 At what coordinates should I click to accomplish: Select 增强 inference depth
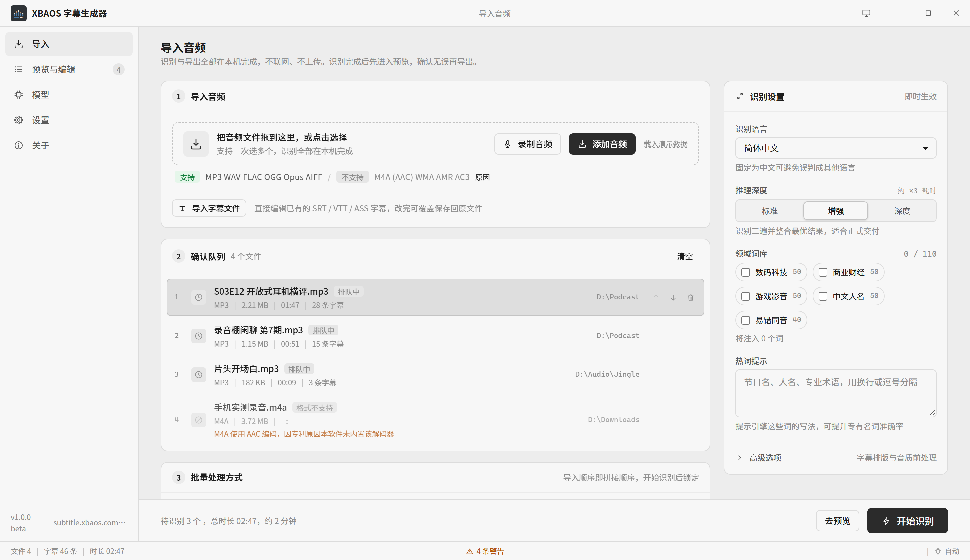coord(835,211)
